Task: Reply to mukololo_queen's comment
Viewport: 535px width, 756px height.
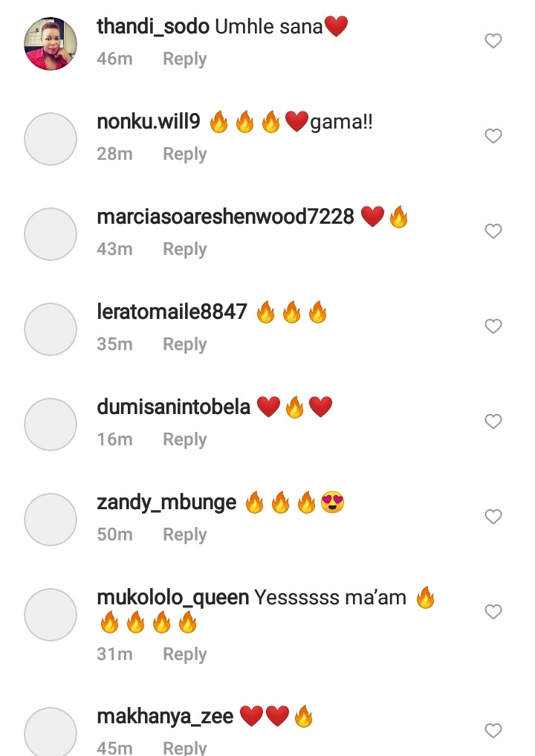Action: pyautogui.click(x=184, y=654)
